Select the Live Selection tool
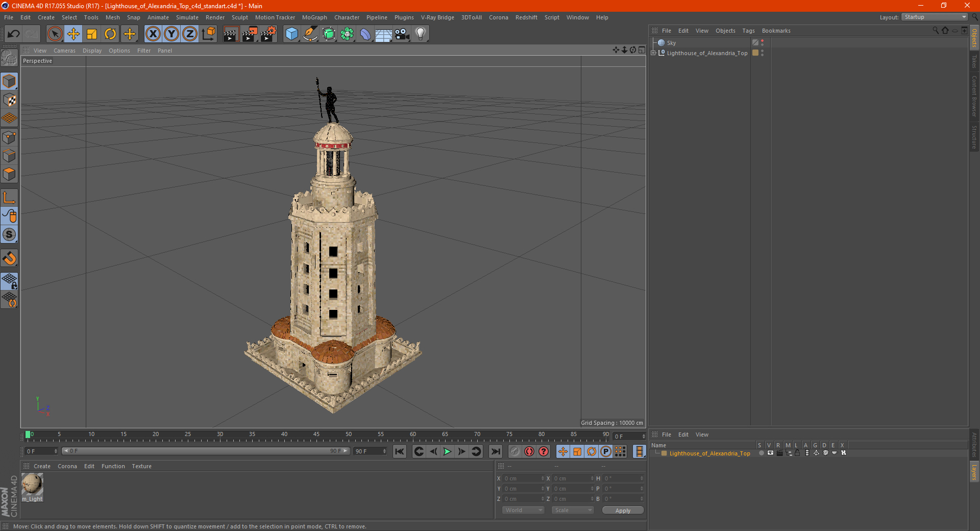 pyautogui.click(x=55, y=34)
